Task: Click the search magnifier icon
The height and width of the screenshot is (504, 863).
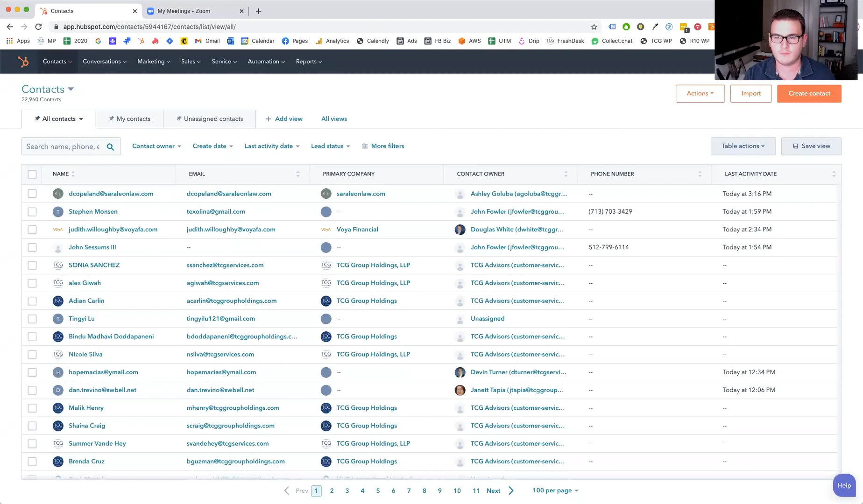Action: coord(110,147)
